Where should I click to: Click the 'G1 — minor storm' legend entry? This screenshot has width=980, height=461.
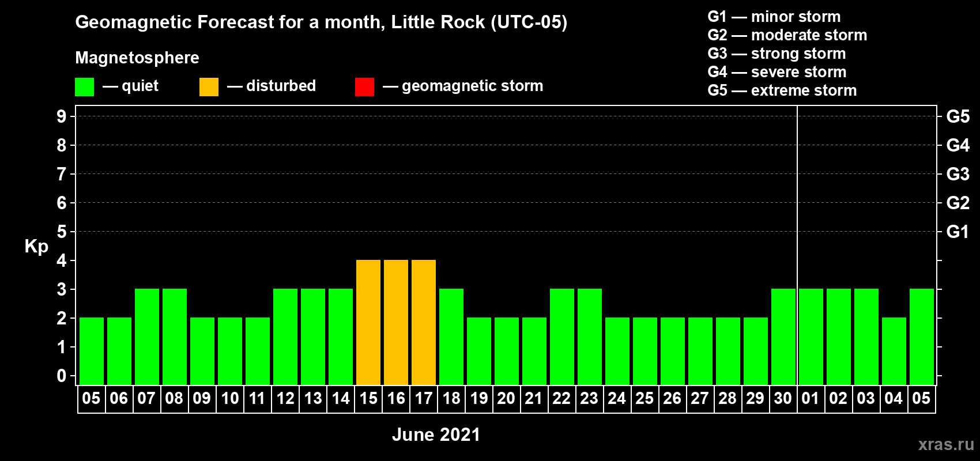(x=774, y=17)
